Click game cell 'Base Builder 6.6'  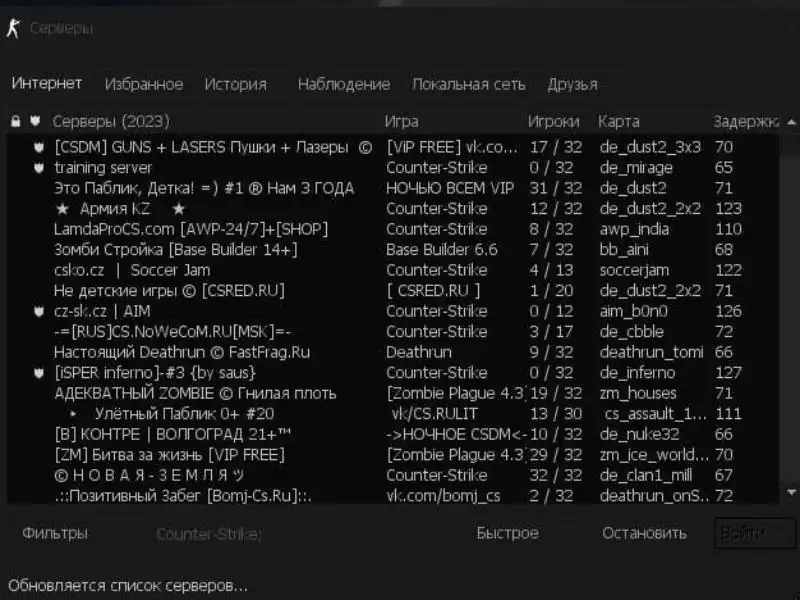[442, 249]
